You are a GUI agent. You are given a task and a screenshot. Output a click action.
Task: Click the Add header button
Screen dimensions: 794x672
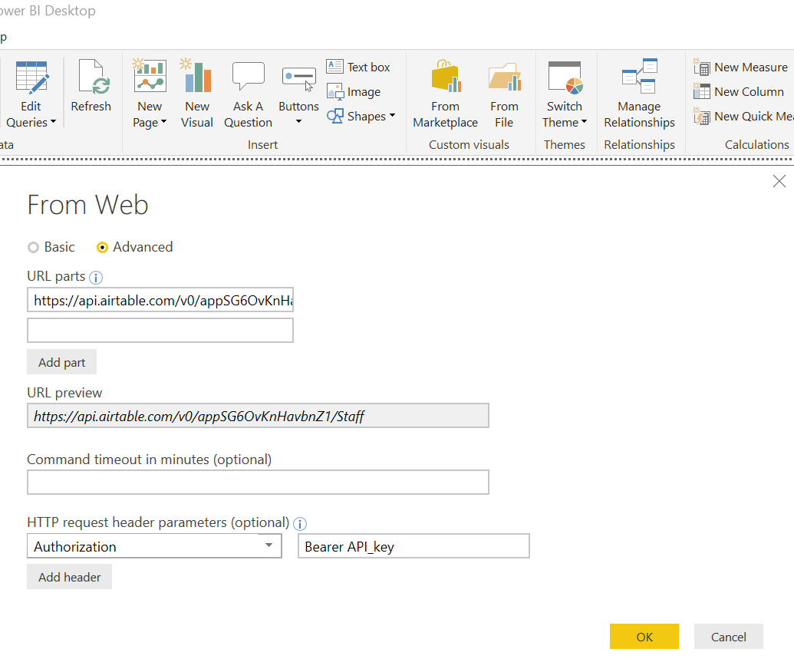69,577
